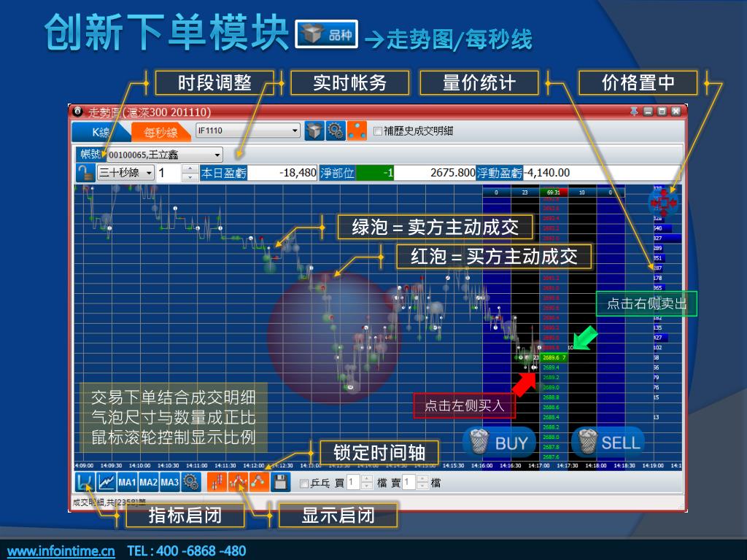Toggle the orange connected-dots display icon

point(259,483)
